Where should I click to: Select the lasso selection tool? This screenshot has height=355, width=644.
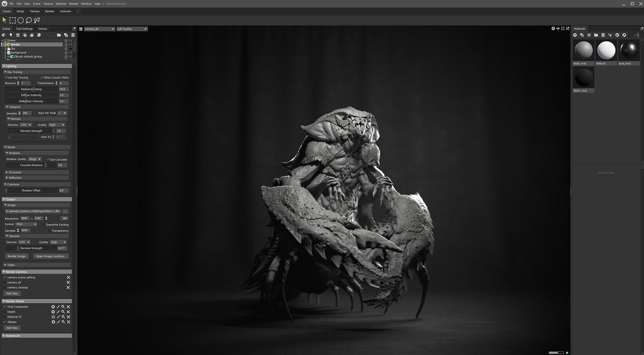coord(29,20)
